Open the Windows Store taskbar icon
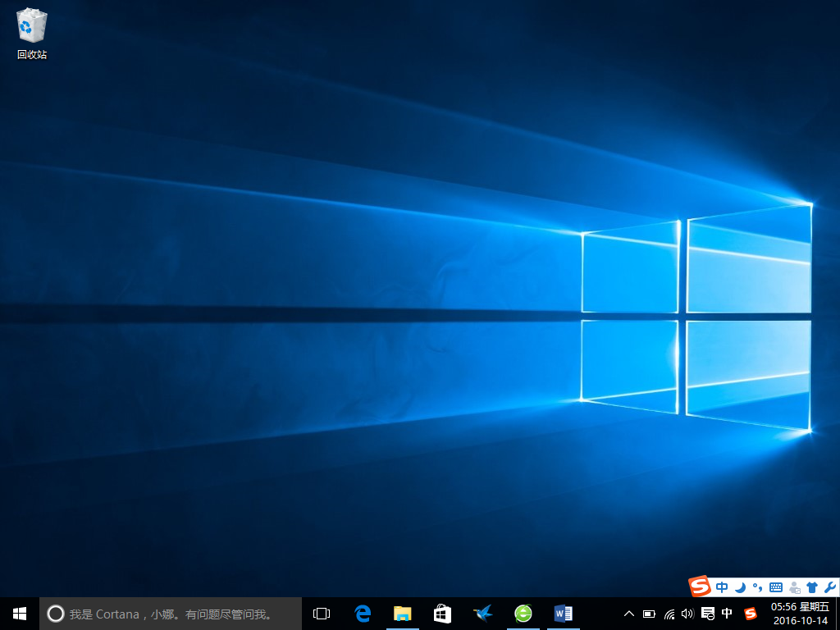Viewport: 840px width, 630px height. point(442,614)
